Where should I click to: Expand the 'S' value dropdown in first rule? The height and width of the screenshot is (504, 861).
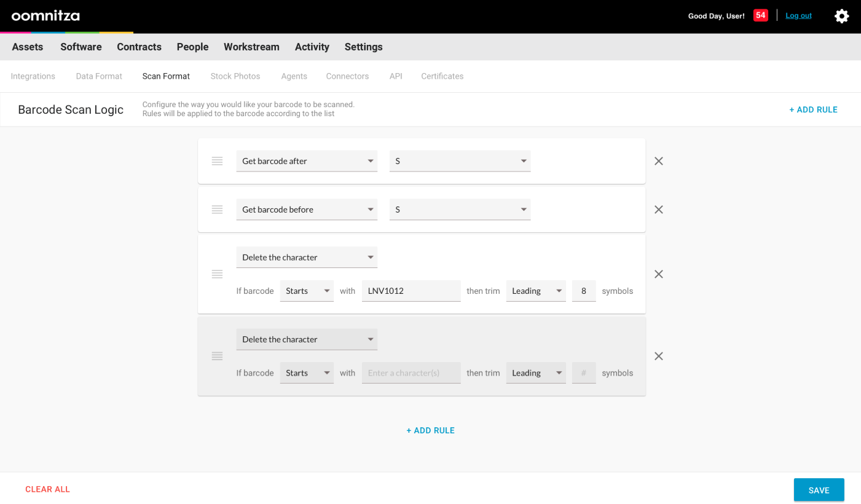tap(460, 161)
